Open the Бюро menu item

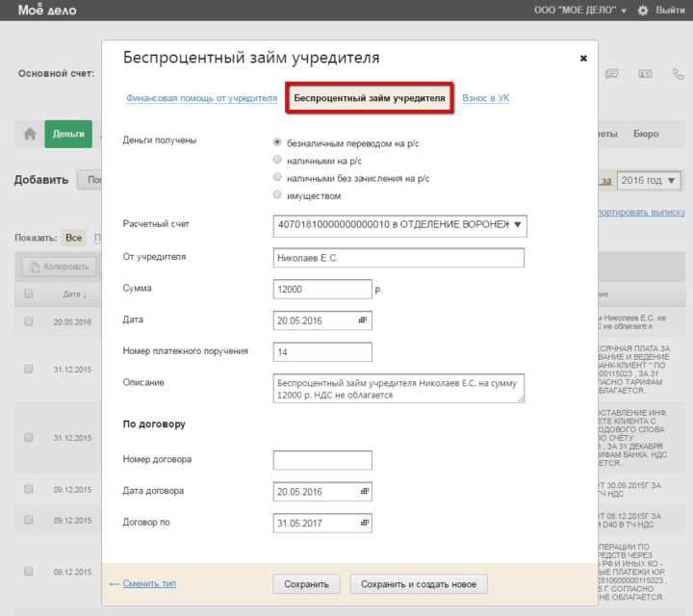coord(646,134)
